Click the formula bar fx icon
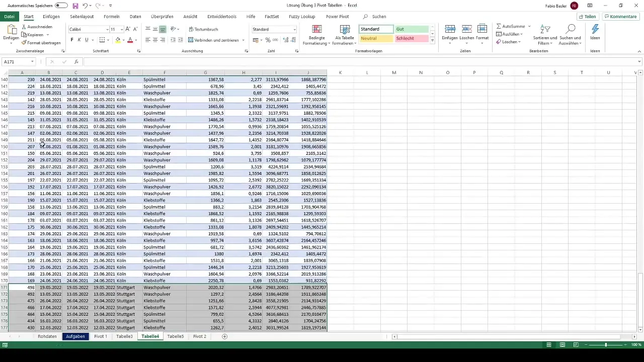 76,61
